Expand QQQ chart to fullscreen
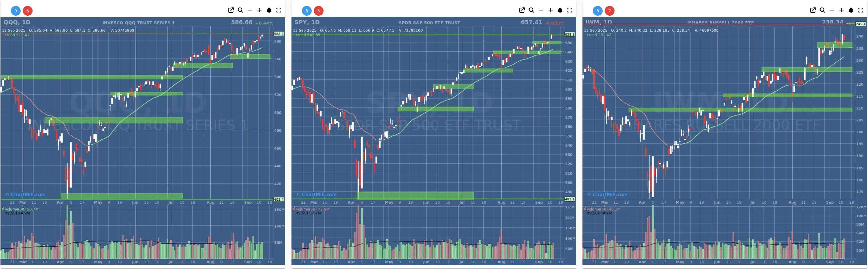This screenshot has width=868, height=269. (x=279, y=10)
